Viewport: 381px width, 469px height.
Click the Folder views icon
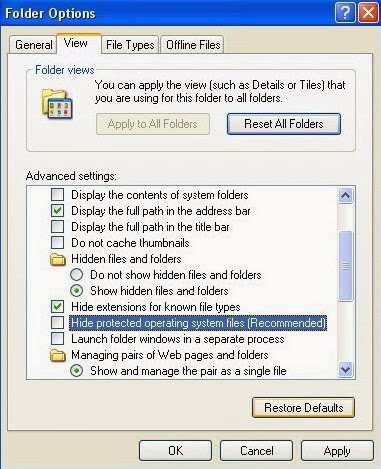tap(57, 104)
